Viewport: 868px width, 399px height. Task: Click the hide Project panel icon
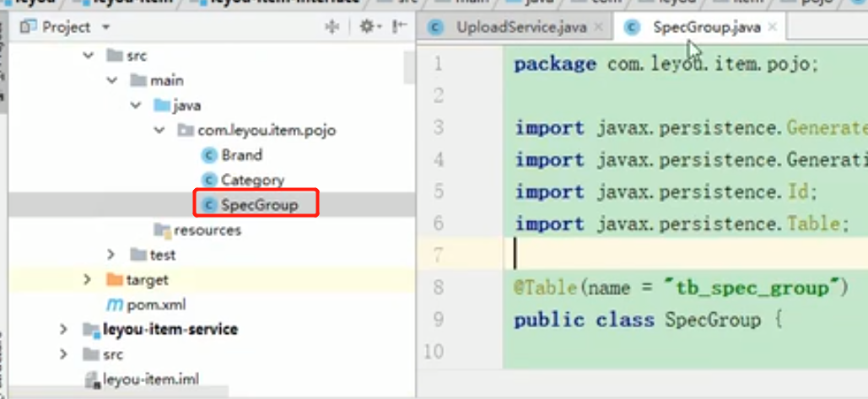pyautogui.click(x=399, y=26)
